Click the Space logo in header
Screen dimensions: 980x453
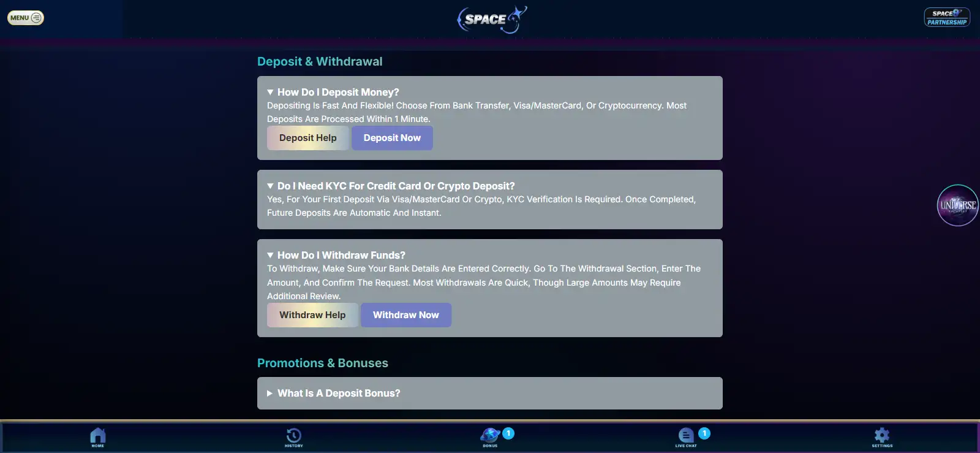pos(492,20)
